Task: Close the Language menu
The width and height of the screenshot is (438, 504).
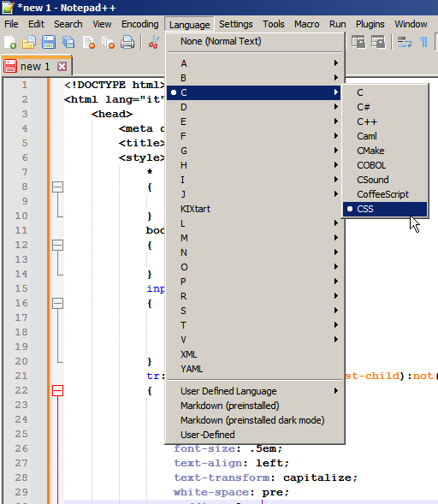Action: 189,25
